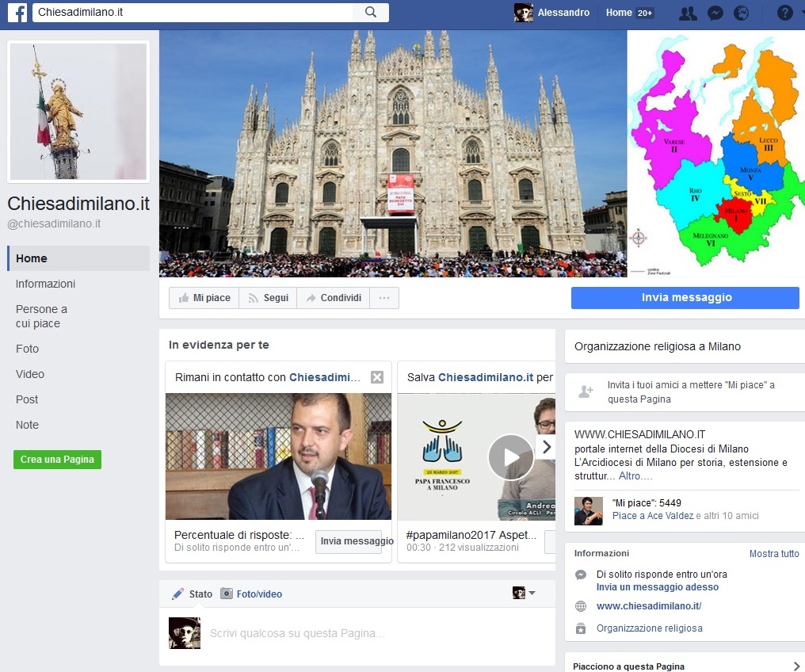Image resolution: width=805 pixels, height=672 pixels.
Task: Follow the page with Segui button
Action: click(x=268, y=298)
